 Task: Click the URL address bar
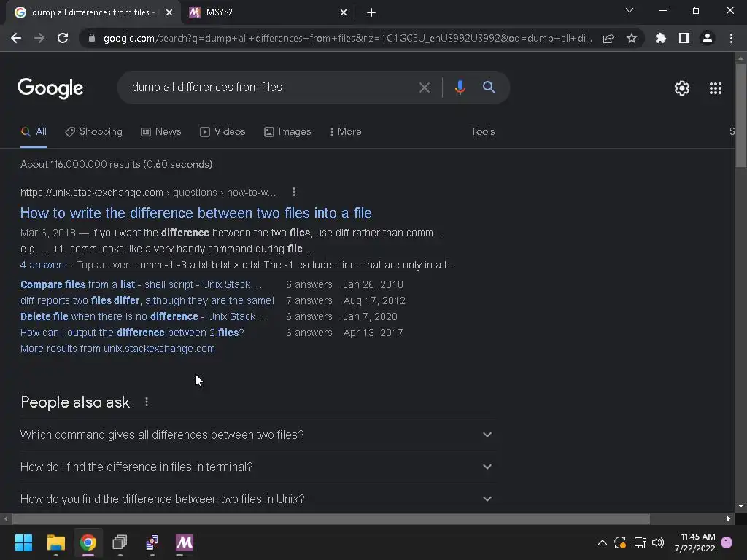click(347, 38)
